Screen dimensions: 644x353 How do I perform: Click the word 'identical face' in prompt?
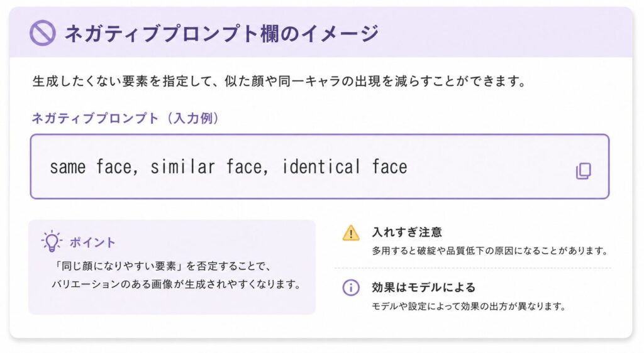point(345,167)
